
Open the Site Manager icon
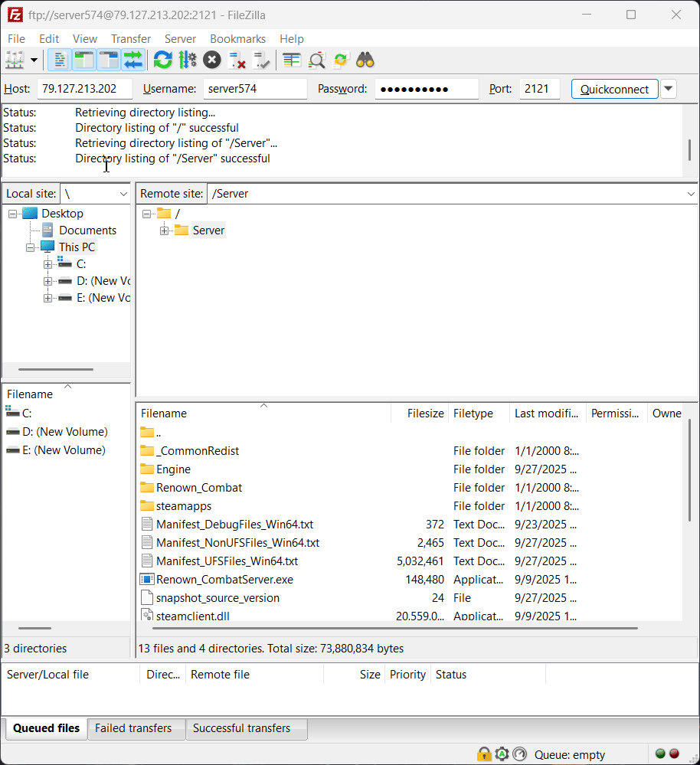coord(15,60)
